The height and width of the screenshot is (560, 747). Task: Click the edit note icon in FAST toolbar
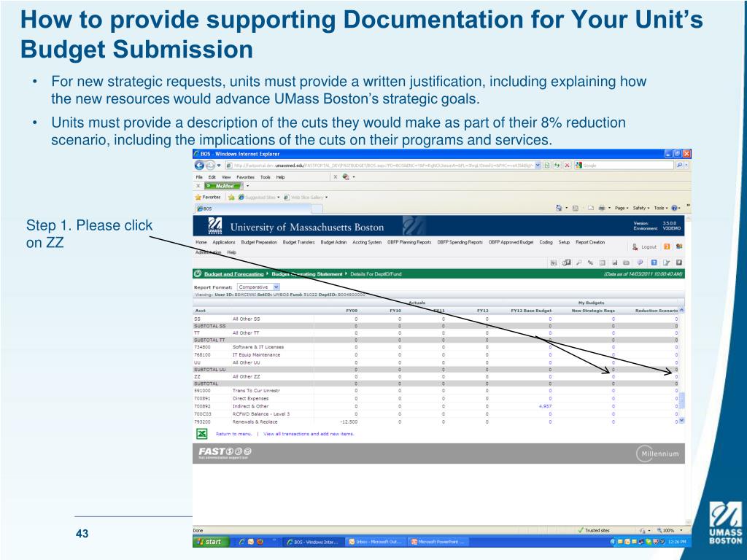(x=667, y=262)
